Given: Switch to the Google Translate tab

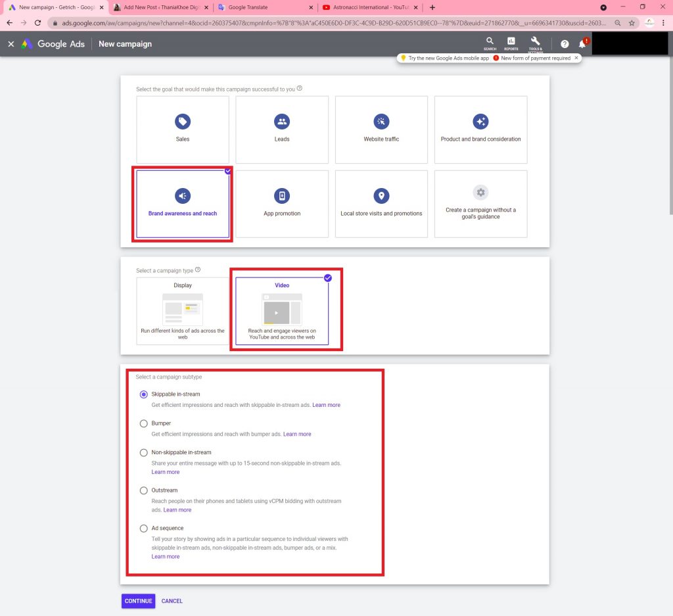Looking at the screenshot, I should click(263, 7).
